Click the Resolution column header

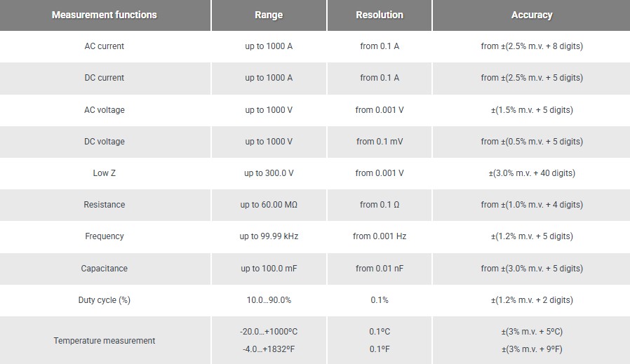pyautogui.click(x=380, y=15)
